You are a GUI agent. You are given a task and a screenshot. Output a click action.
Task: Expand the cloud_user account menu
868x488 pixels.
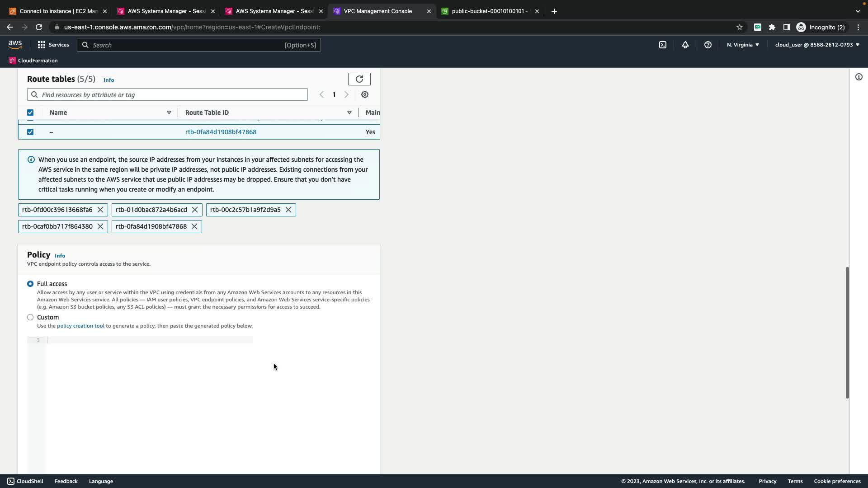817,45
